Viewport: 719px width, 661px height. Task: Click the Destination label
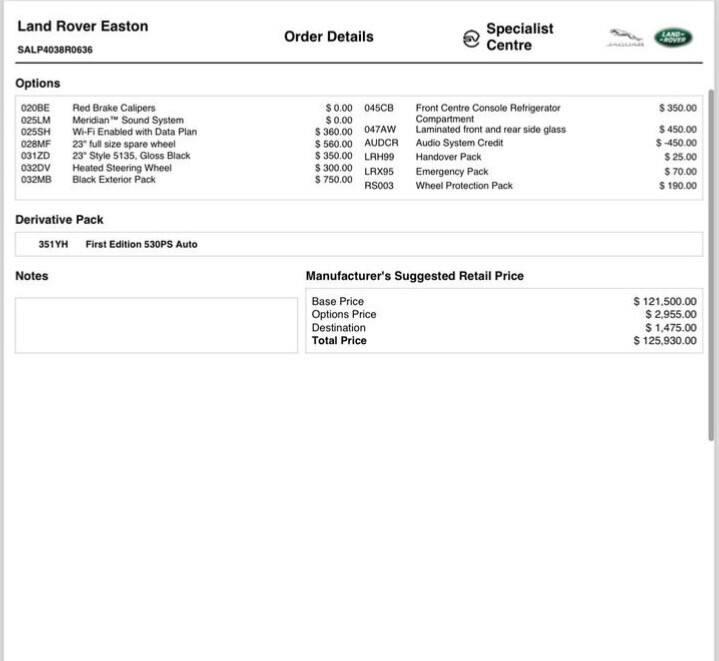[x=338, y=328]
